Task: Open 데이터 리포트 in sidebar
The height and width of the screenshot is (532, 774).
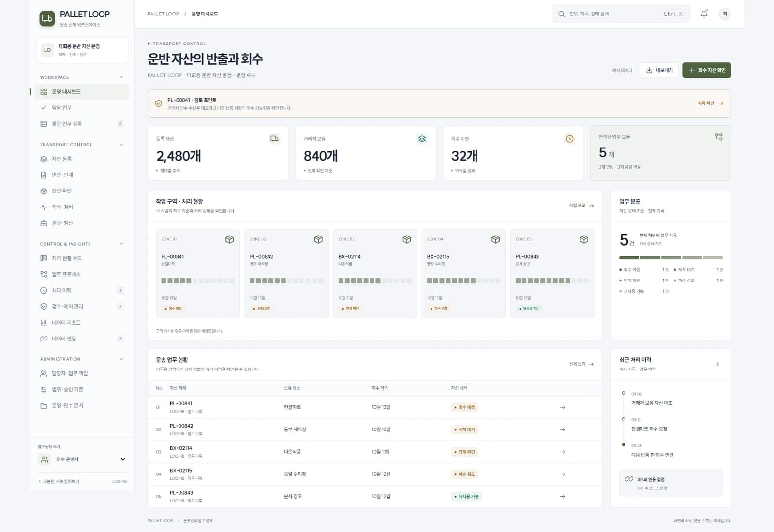Action: tap(82, 323)
